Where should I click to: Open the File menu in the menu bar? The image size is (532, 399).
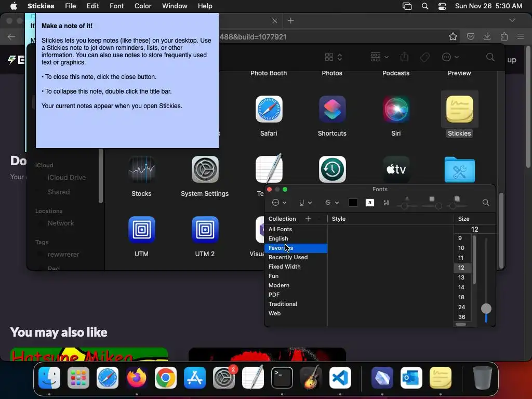click(70, 6)
